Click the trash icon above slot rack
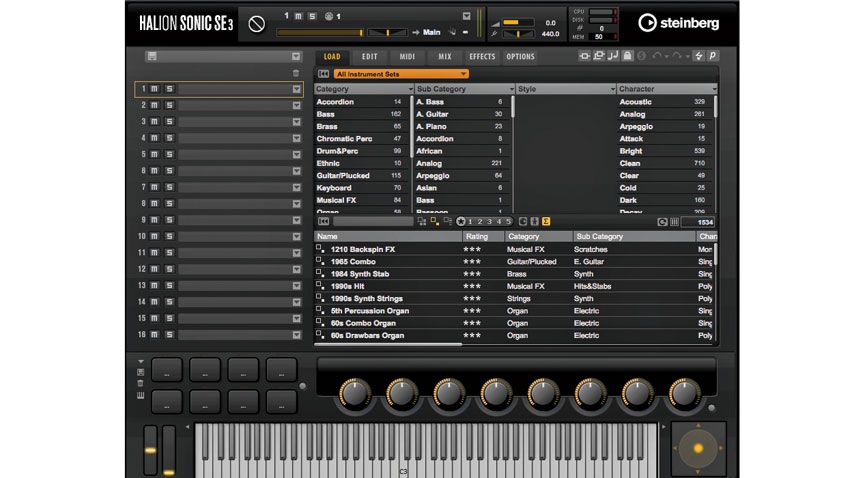 pyautogui.click(x=296, y=73)
